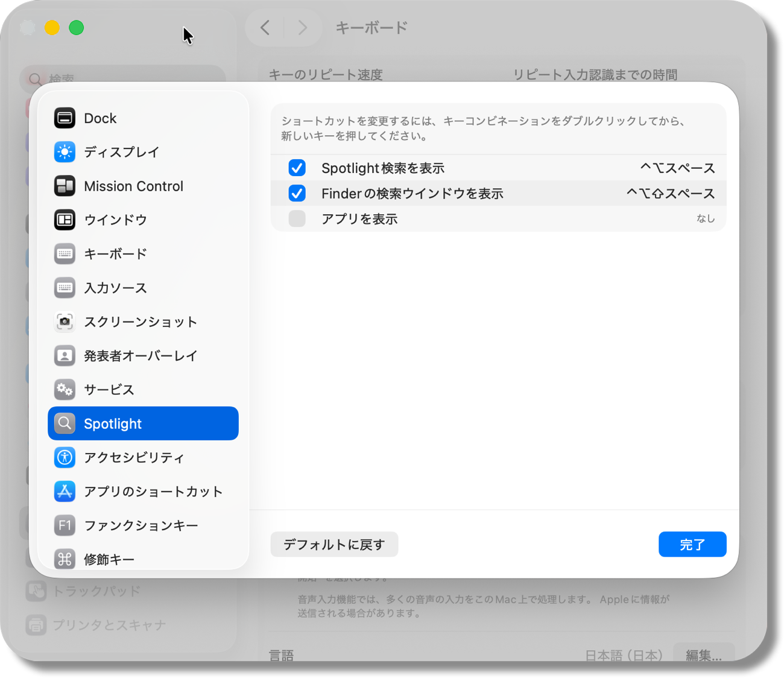Screen dimensions: 784x678
Task: Select the Mission Control icon
Action: click(65, 186)
